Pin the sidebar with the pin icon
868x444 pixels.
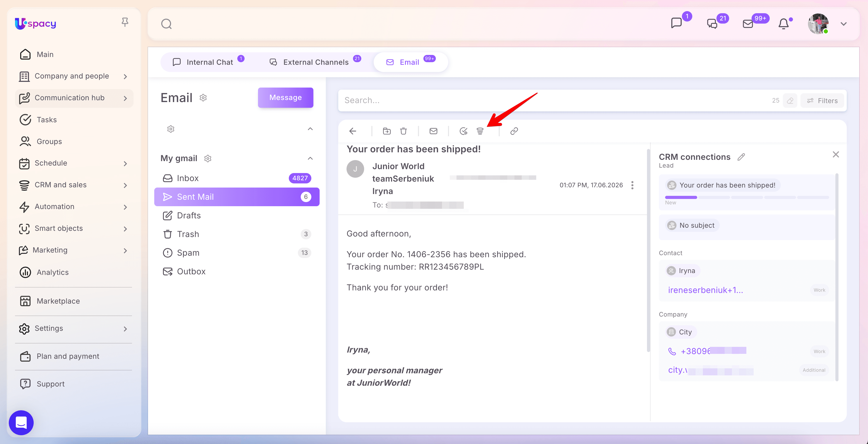[125, 22]
